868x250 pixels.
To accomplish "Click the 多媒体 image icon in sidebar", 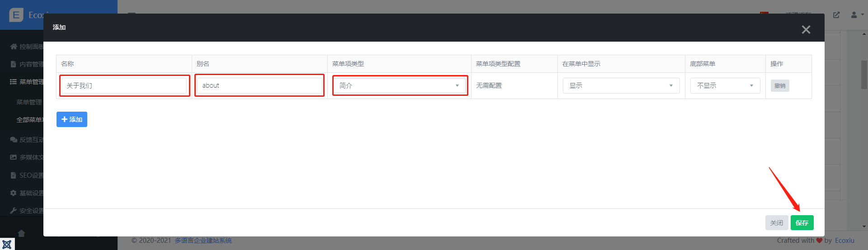I will [x=14, y=157].
